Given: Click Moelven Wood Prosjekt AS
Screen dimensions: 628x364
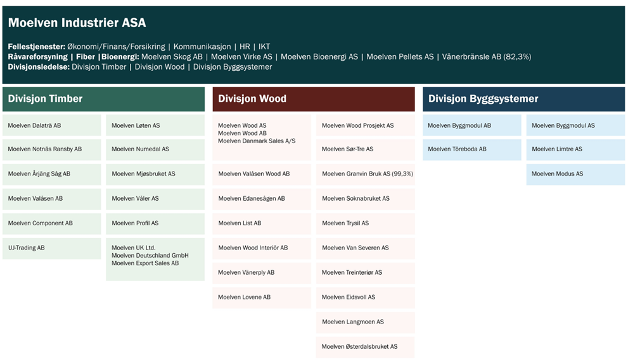Looking at the screenshot, I should [366, 125].
